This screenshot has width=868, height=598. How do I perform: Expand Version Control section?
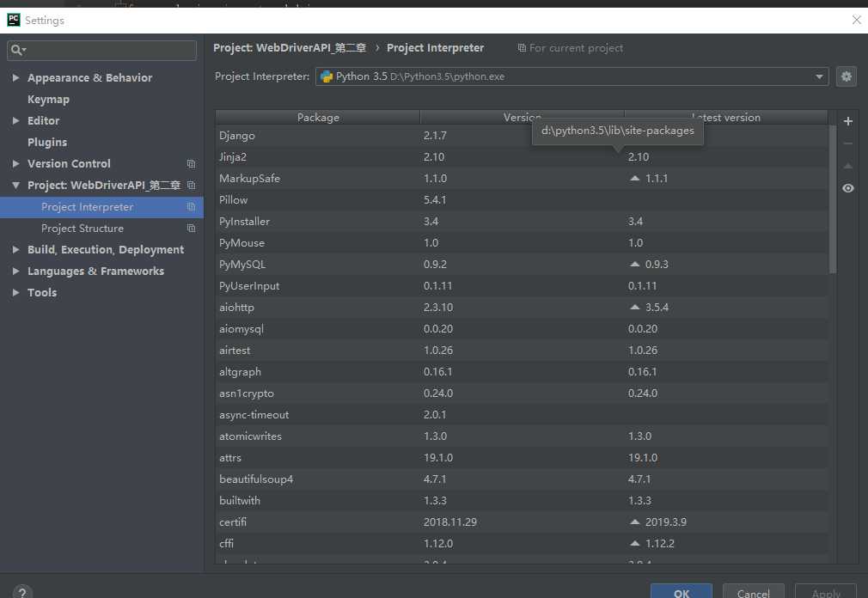[15, 164]
